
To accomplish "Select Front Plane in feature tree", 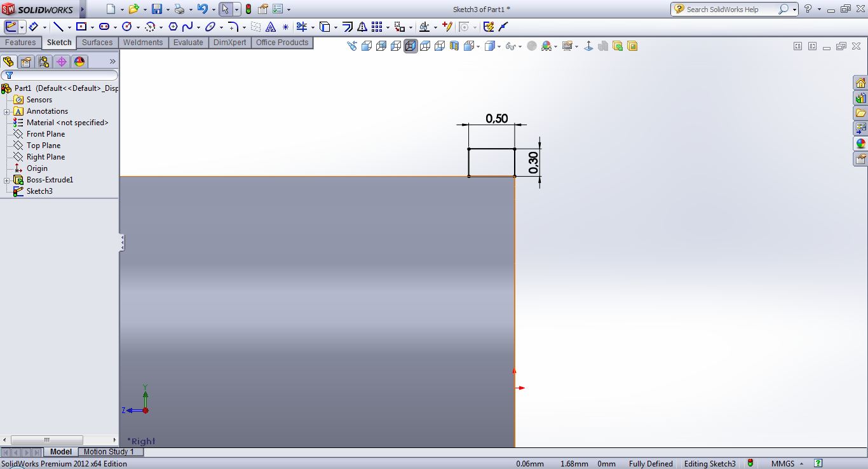I will (45, 134).
